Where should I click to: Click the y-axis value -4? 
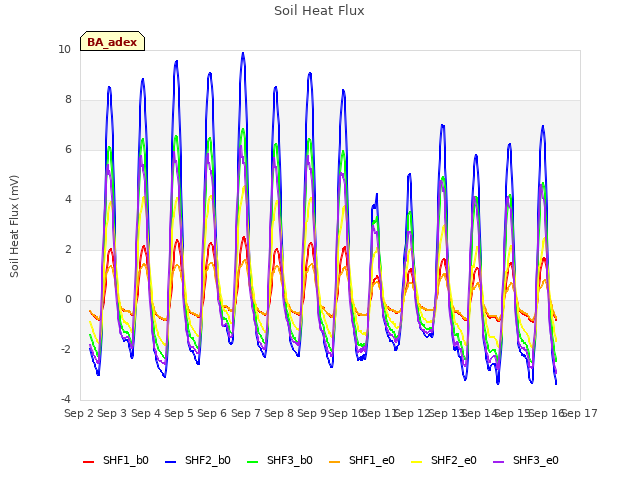[x=66, y=400]
